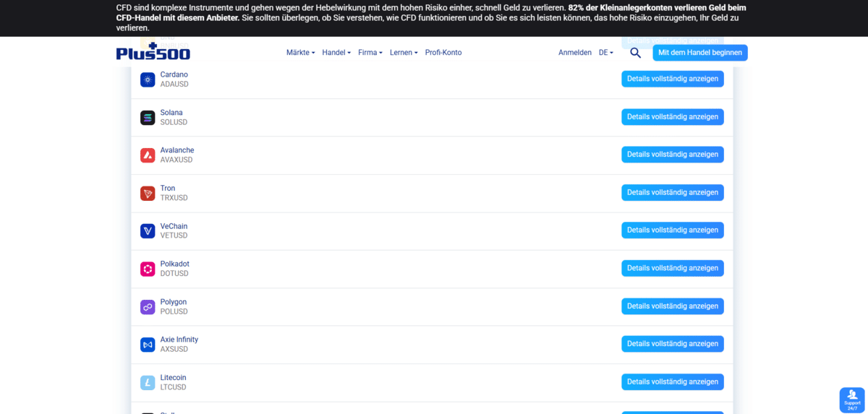Click the Cardano name text

tap(174, 74)
